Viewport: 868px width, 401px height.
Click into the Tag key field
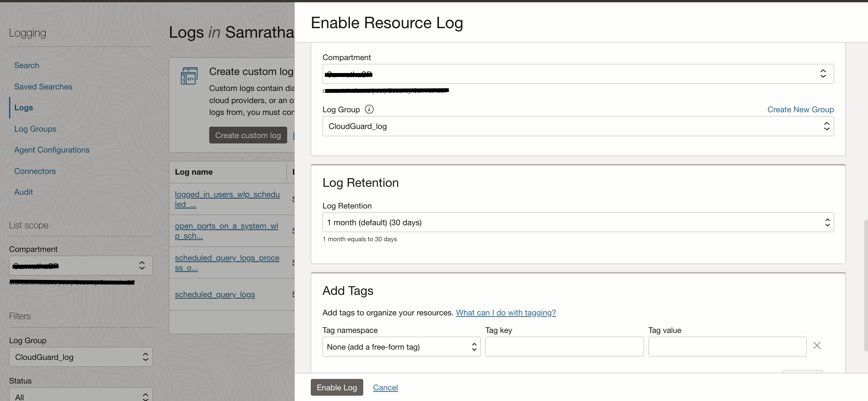(564, 347)
